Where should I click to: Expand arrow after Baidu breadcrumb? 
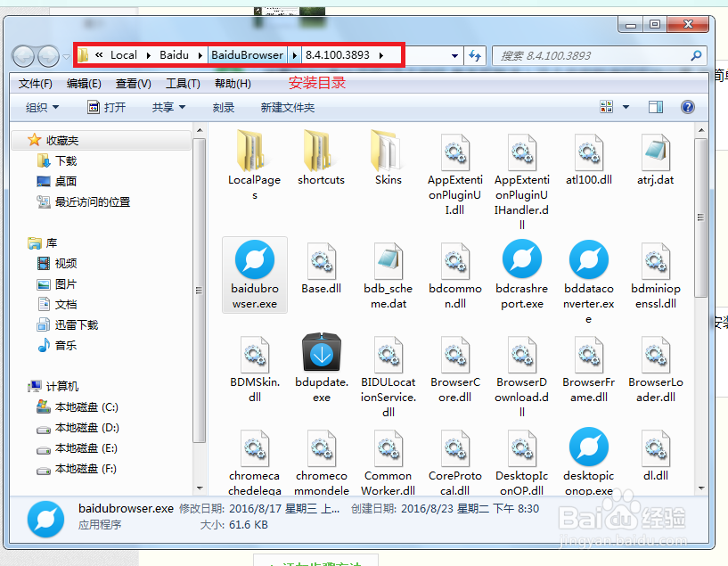[x=200, y=56]
